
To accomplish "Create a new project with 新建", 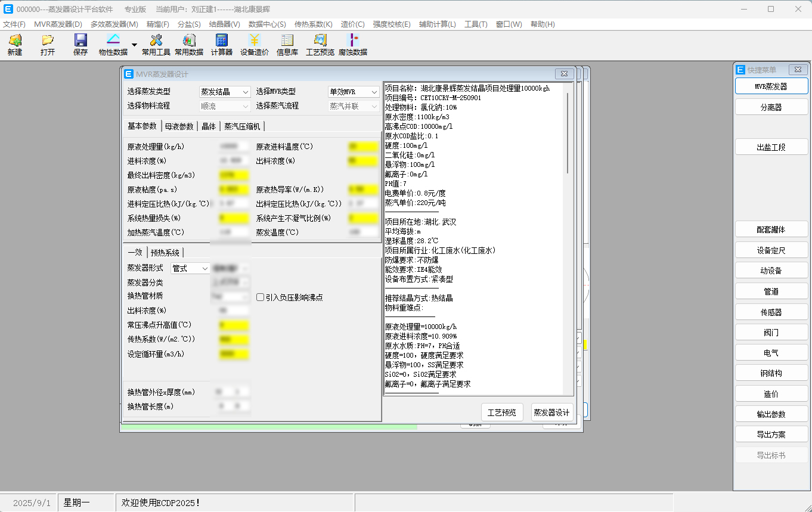I will click(x=14, y=45).
